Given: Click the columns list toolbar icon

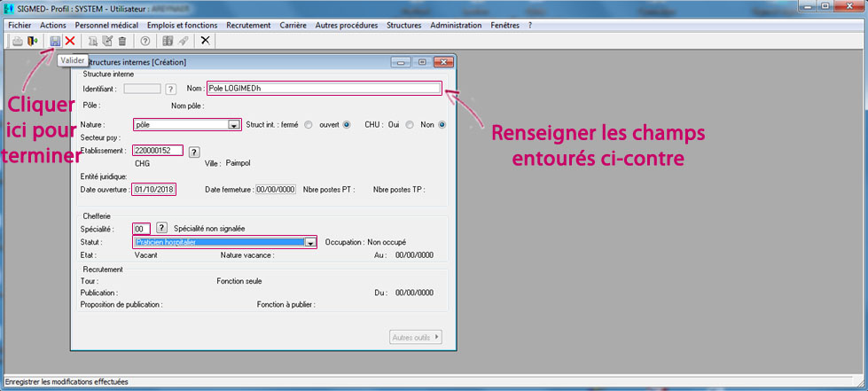Looking at the screenshot, I should pyautogui.click(x=168, y=41).
